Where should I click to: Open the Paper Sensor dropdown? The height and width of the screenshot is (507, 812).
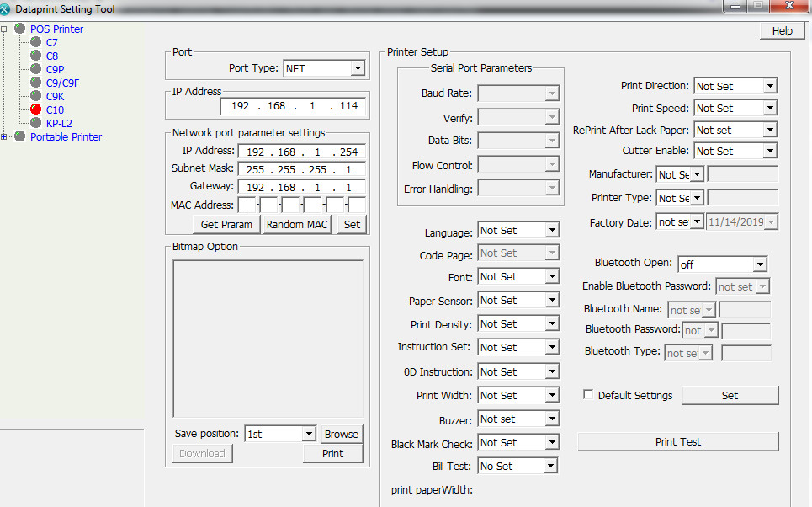[x=552, y=300]
